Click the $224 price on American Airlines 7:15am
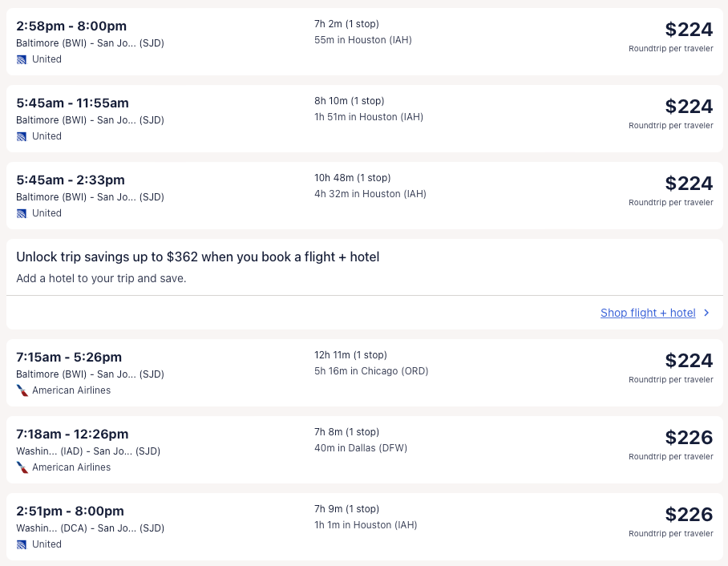Image resolution: width=728 pixels, height=566 pixels. coord(688,361)
